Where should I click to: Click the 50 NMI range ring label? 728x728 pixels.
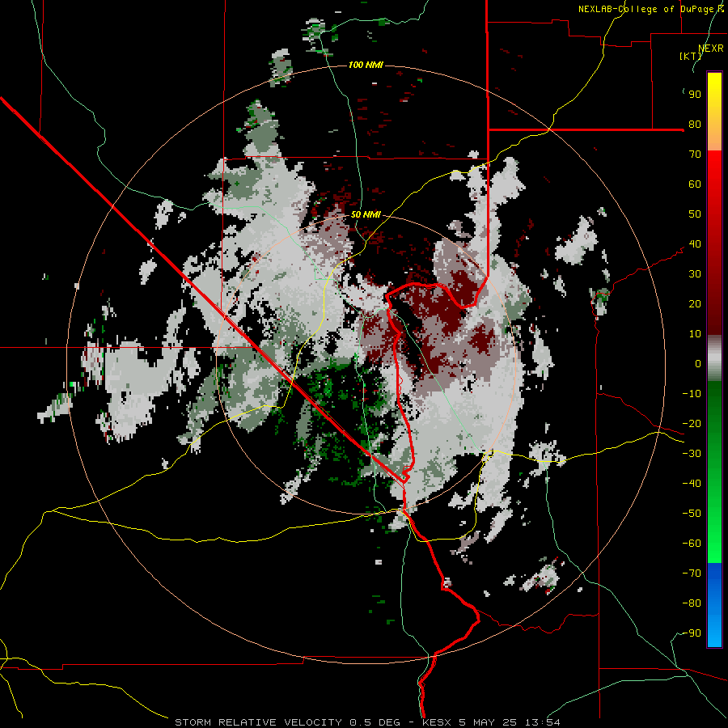(x=366, y=214)
